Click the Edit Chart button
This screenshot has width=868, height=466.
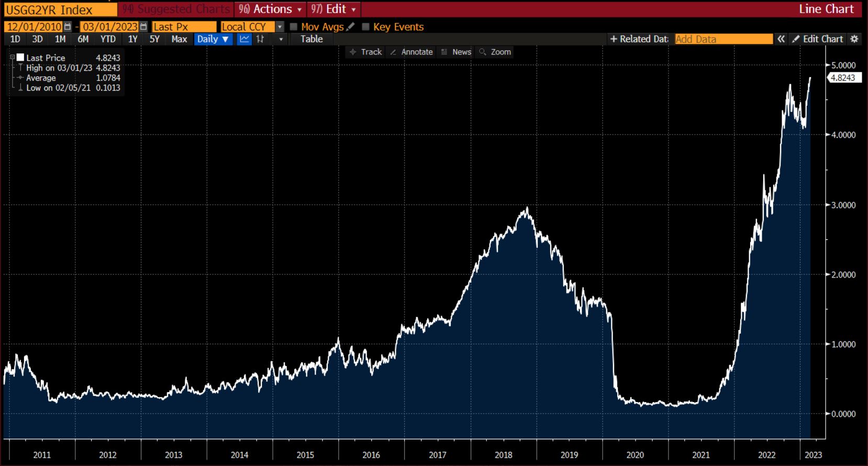pos(818,39)
